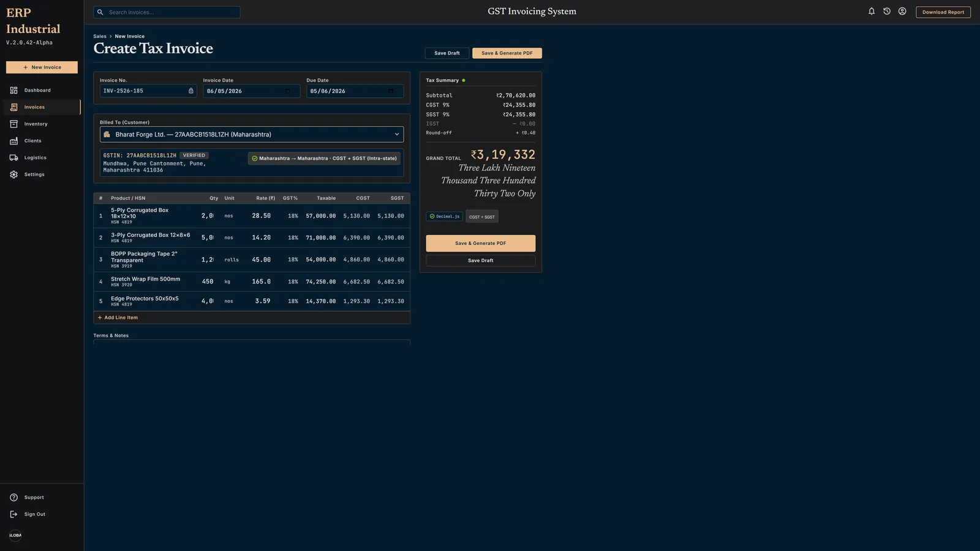Click the Inventory sidebar icon
Viewport: 980px width, 551px height.
coord(13,124)
